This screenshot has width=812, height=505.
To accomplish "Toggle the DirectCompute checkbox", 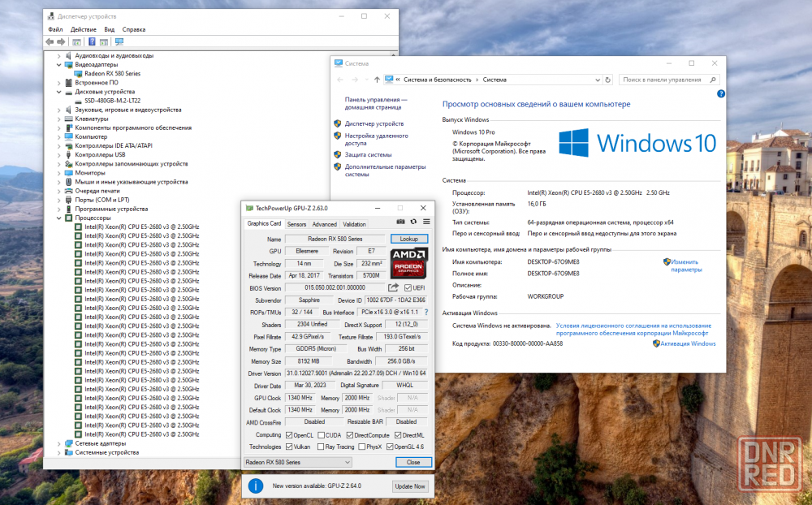I will 349,435.
